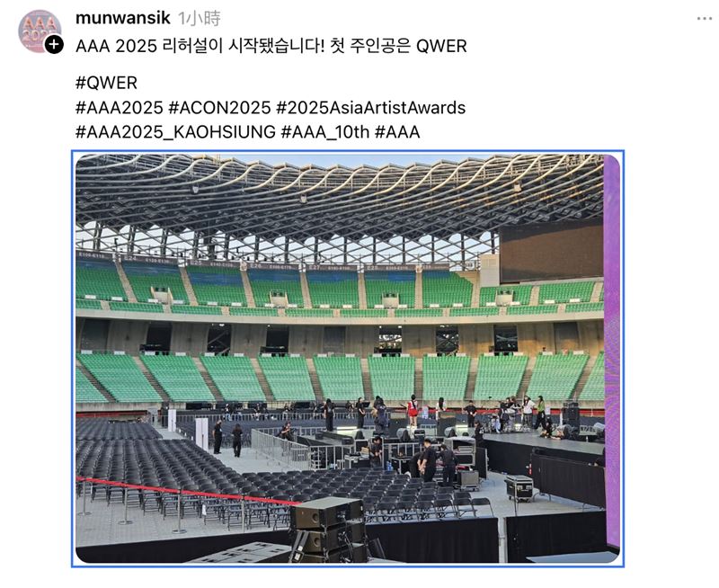This screenshot has height=588, width=719.
Task: Click the #AAA_10th hashtag
Action: coord(325,132)
